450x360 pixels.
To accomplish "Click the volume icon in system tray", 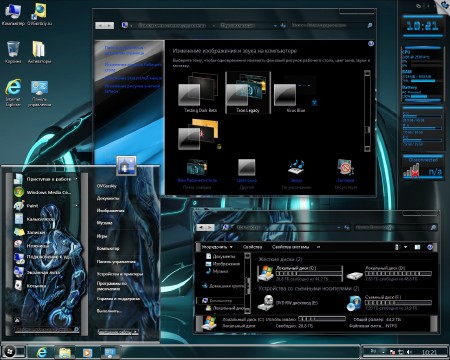I will (409, 352).
